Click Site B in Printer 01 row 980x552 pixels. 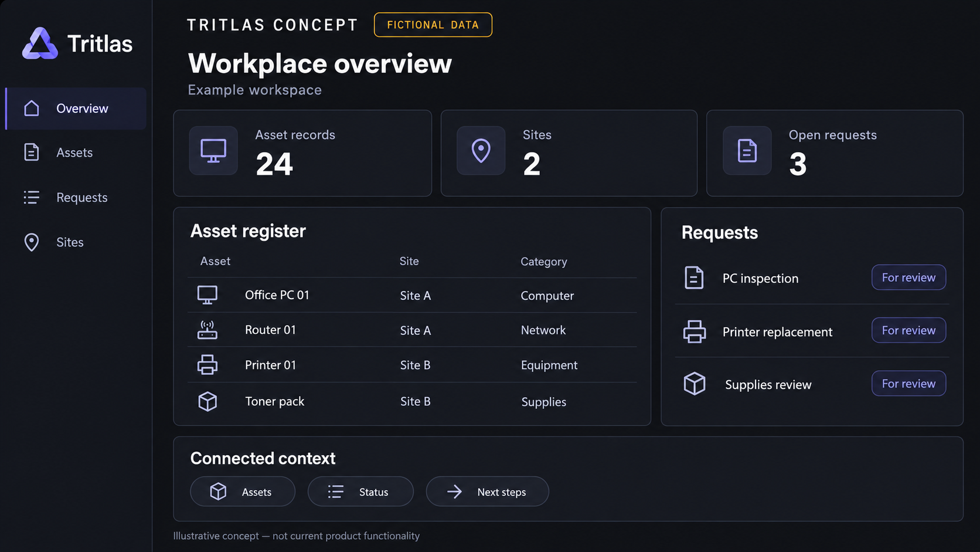point(415,365)
